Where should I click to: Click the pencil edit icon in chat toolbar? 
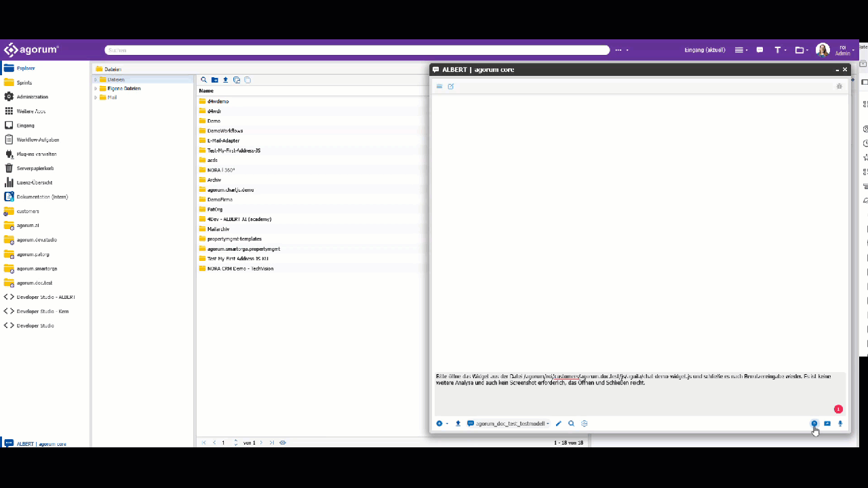pyautogui.click(x=559, y=424)
